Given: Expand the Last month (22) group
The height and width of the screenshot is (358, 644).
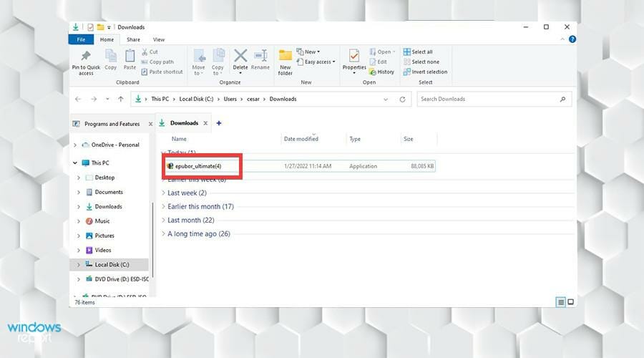Looking at the screenshot, I should pos(163,220).
